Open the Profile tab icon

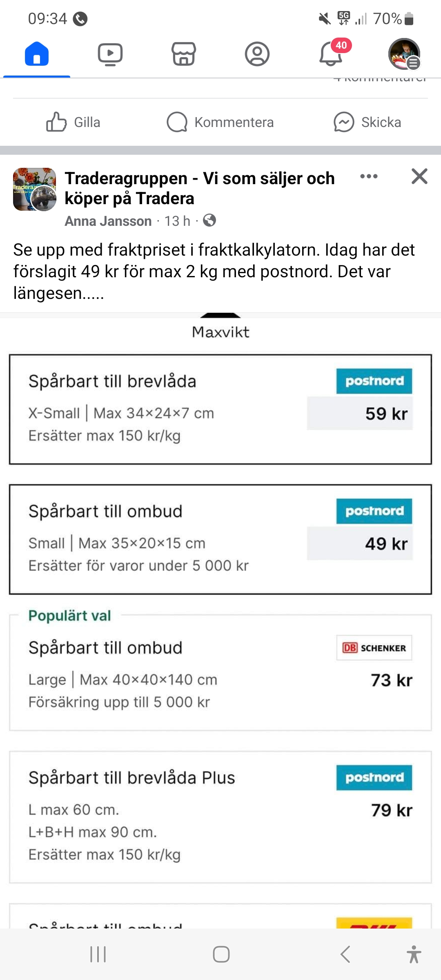[257, 54]
